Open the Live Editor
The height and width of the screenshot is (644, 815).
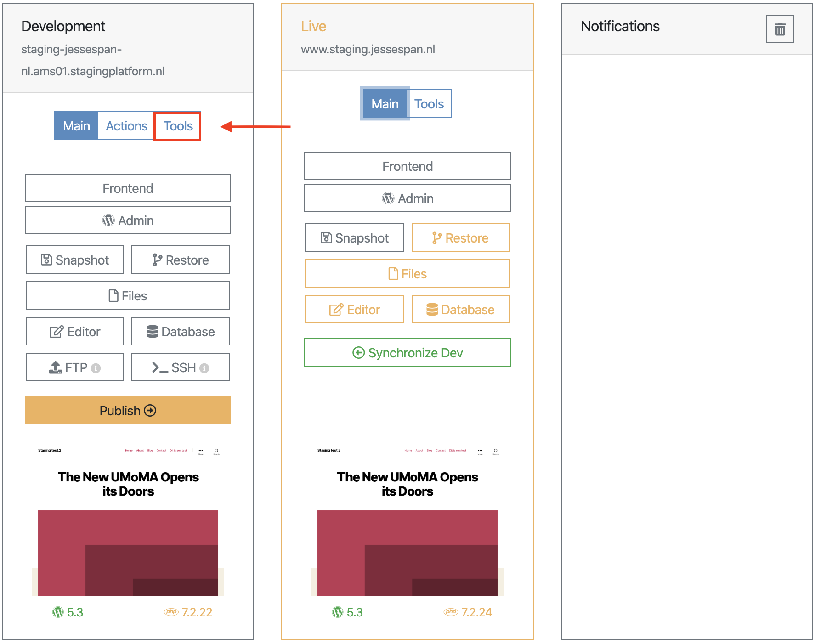[355, 309]
